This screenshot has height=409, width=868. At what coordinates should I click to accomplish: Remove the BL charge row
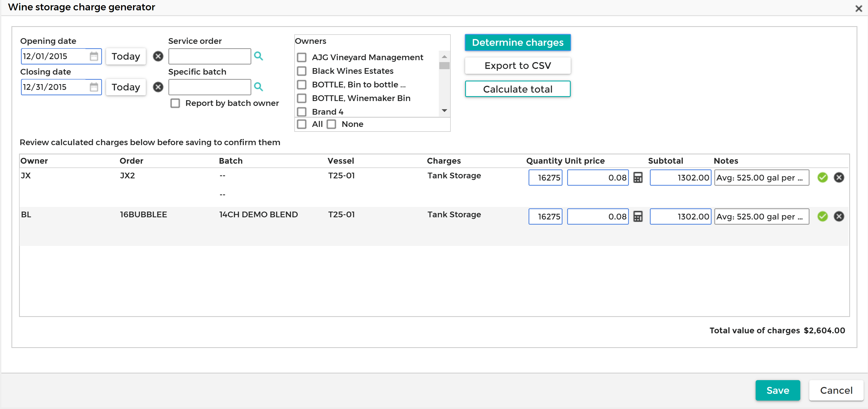click(839, 216)
